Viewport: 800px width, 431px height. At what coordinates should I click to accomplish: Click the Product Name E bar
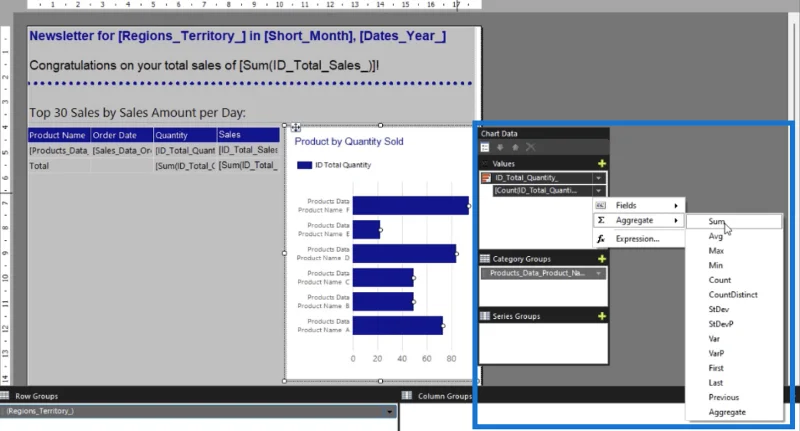pyautogui.click(x=366, y=230)
